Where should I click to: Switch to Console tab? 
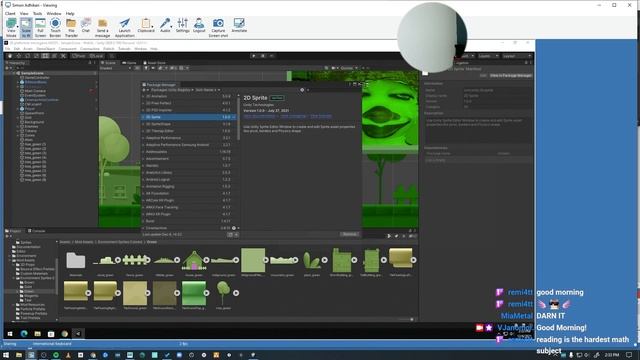pos(36,231)
